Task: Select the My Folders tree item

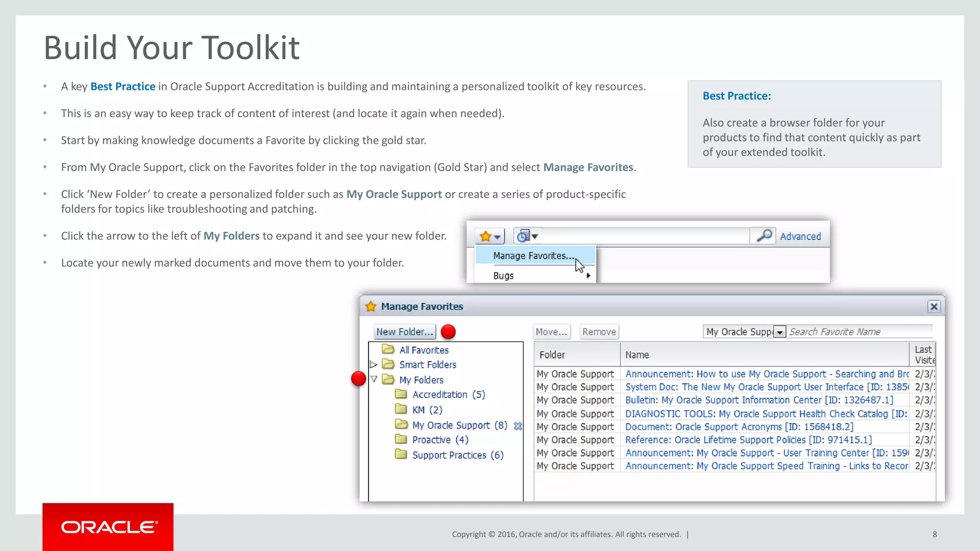Action: [422, 380]
